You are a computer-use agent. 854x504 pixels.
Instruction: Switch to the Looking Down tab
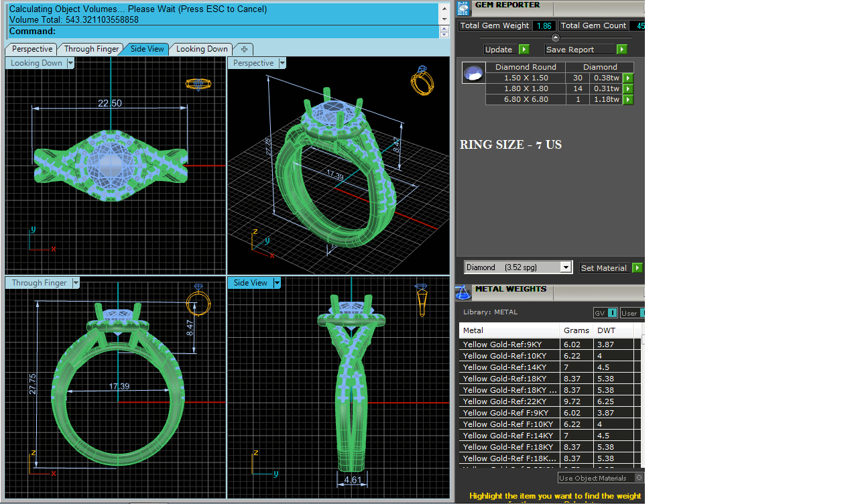coord(201,49)
